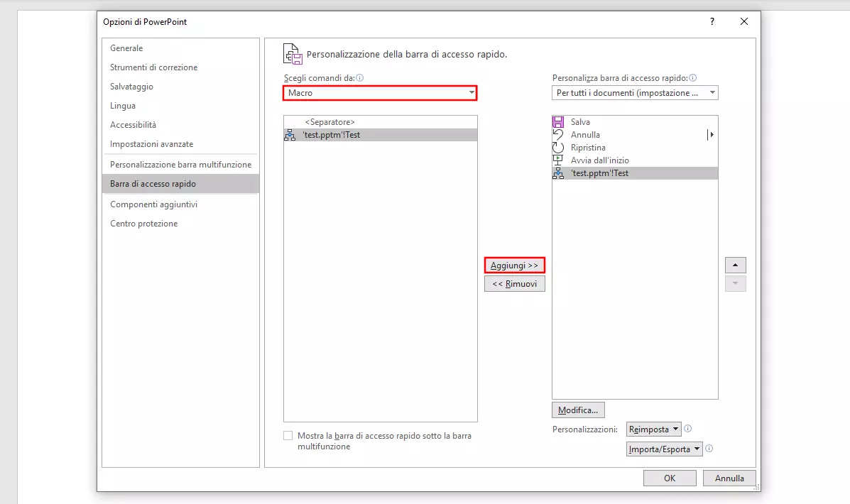Screen dimensions: 850x504
Task: Open Per tutti i documenti dropdown
Action: (x=635, y=93)
